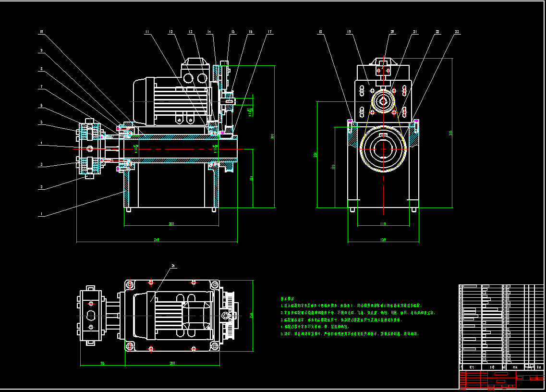
Task: Select part callout number 6
Action: coord(41,105)
